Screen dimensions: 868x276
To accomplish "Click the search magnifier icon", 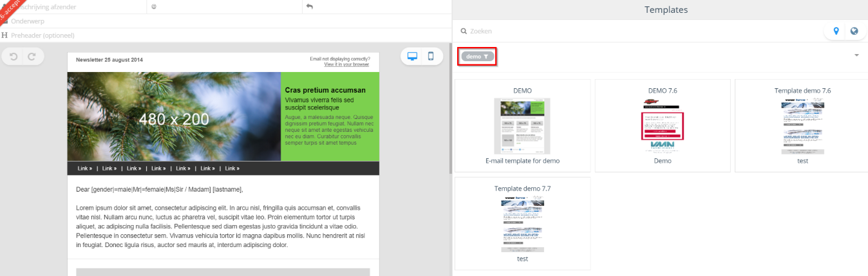I will 464,31.
